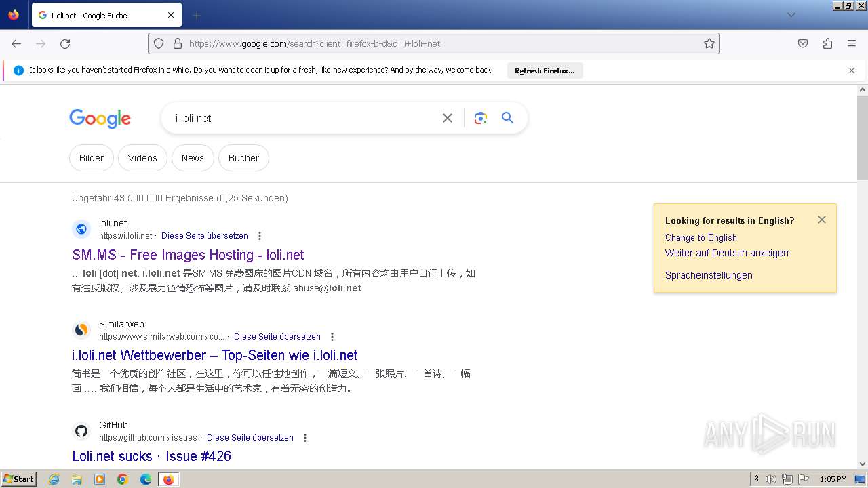868x488 pixels.
Task: Dismiss the Firefox refresh notification bar
Action: (x=852, y=70)
